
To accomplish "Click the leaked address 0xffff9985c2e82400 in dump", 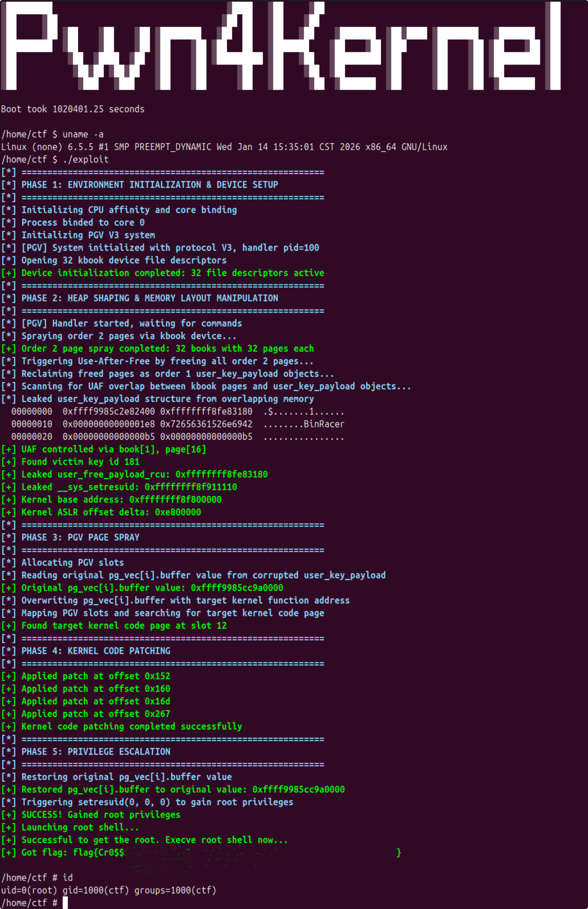I will click(109, 411).
